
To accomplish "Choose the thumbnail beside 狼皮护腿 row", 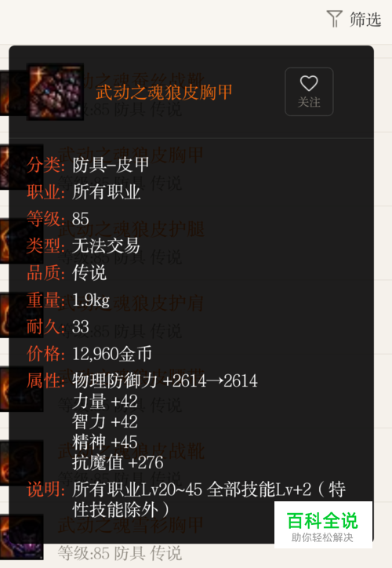I will 5,241.
